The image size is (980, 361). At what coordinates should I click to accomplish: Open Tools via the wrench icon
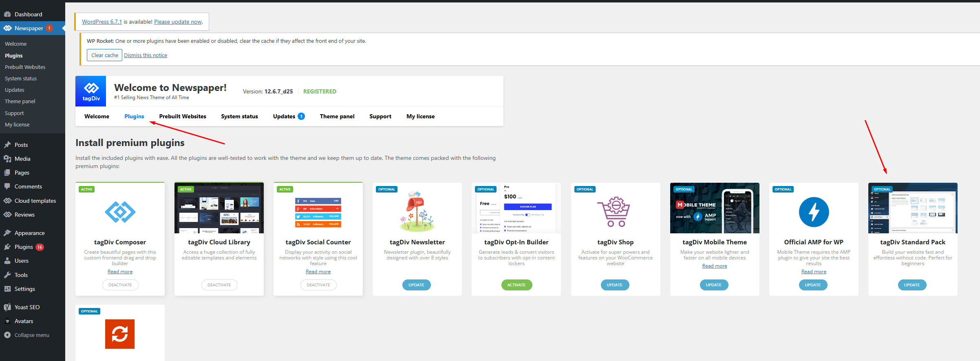coord(7,275)
